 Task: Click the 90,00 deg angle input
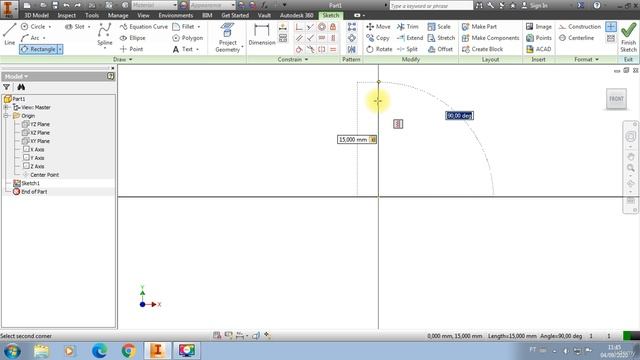click(459, 116)
